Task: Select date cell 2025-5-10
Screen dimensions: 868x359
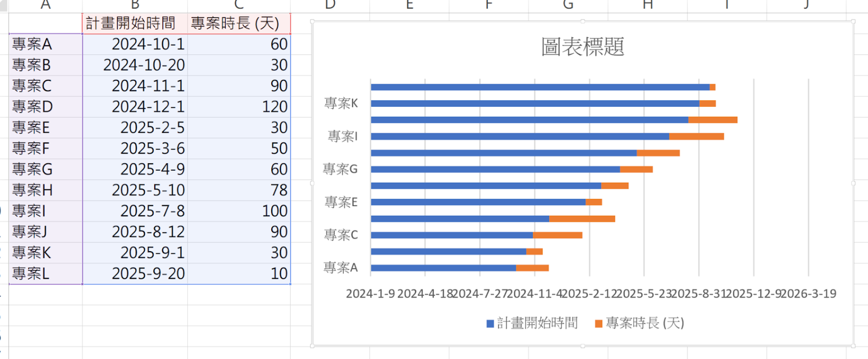Action: (135, 190)
